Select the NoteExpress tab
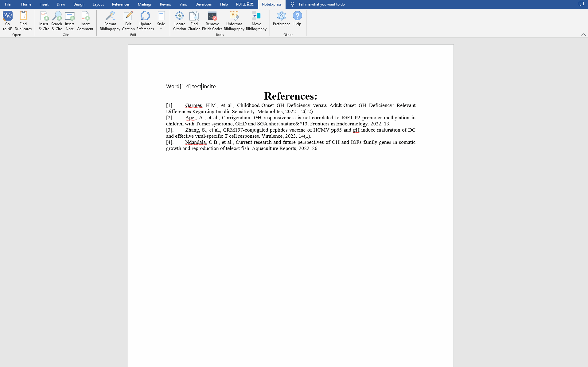588x367 pixels. coord(272,4)
